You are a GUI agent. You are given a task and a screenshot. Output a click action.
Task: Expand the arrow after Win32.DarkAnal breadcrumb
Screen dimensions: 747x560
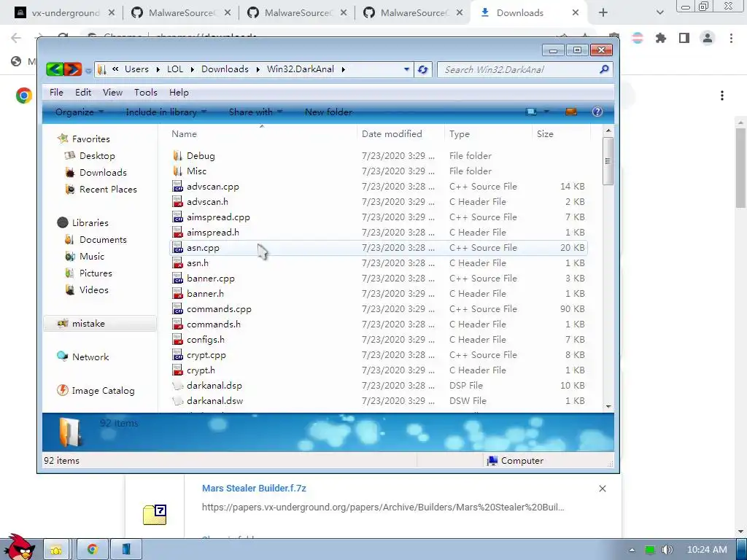[x=343, y=69]
